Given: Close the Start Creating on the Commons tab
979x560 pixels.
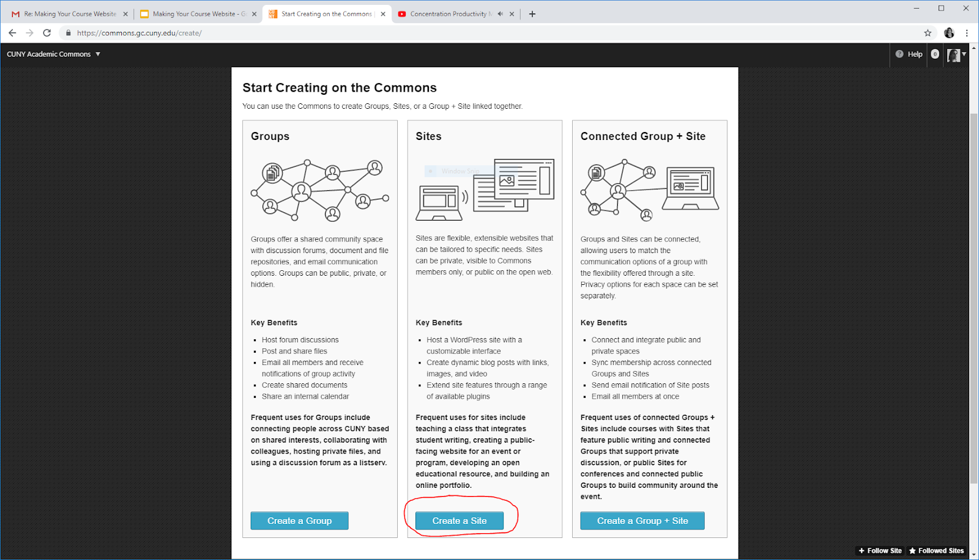Looking at the screenshot, I should (383, 14).
